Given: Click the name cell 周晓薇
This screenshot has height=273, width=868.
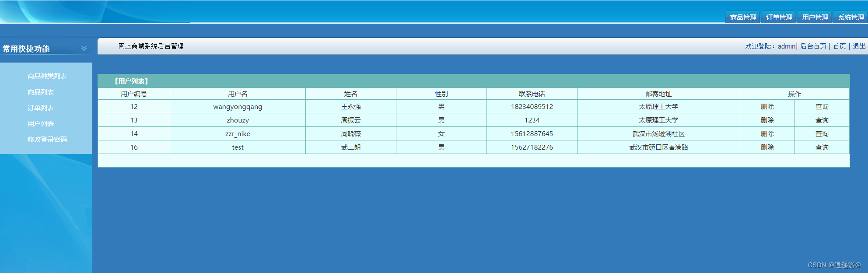Looking at the screenshot, I should coord(351,134).
